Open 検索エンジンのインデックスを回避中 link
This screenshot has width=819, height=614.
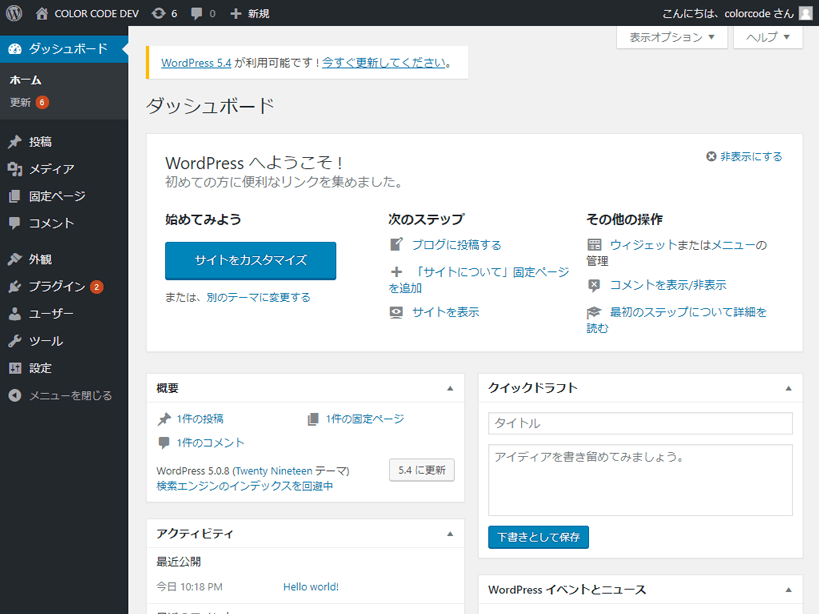[x=244, y=486]
